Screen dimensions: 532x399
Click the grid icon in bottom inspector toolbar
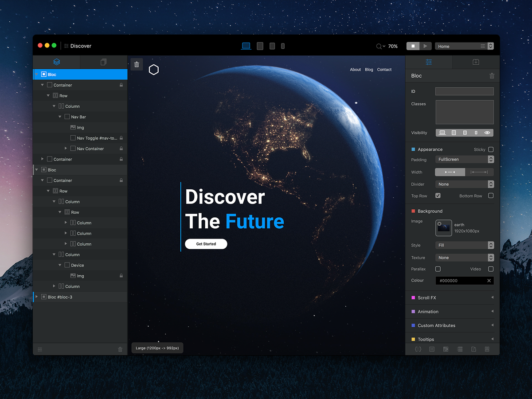(446, 349)
